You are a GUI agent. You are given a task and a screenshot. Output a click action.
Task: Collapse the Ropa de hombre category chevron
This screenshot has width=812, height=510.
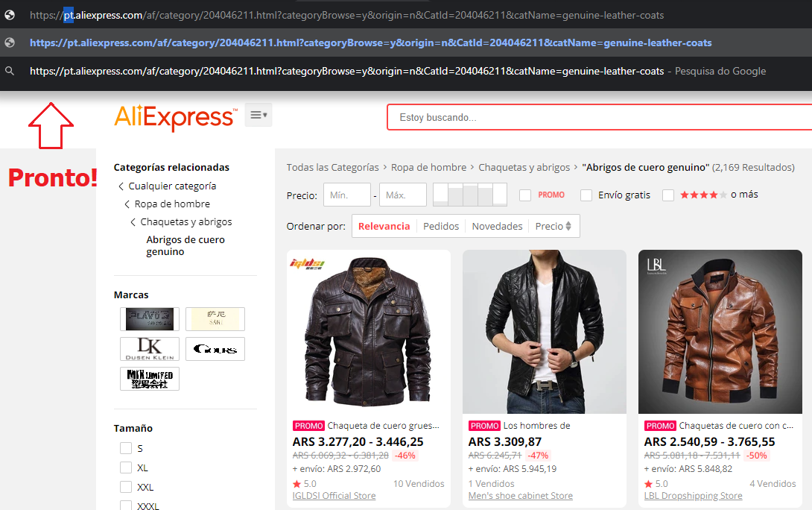click(126, 204)
